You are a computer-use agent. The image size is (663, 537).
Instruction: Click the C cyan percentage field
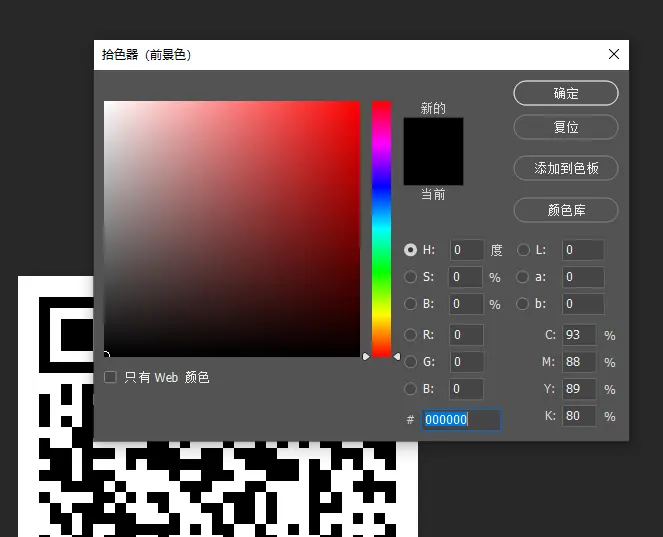[x=579, y=335]
